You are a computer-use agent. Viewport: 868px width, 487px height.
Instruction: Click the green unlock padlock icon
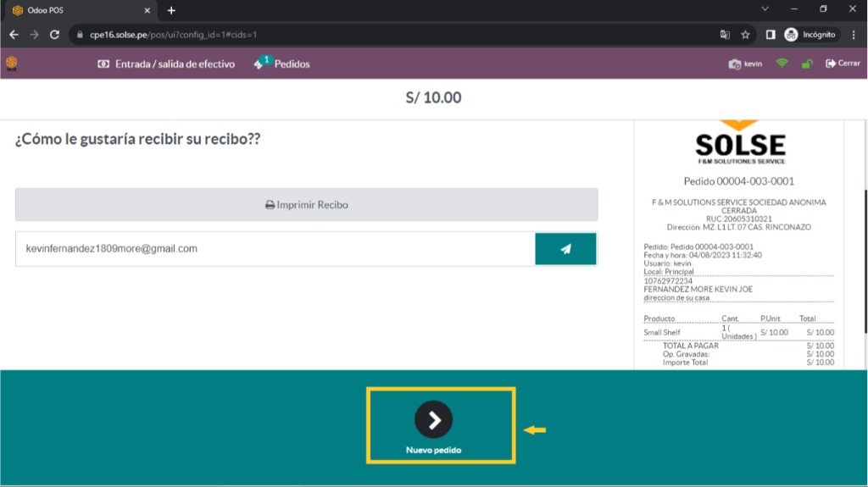[807, 64]
